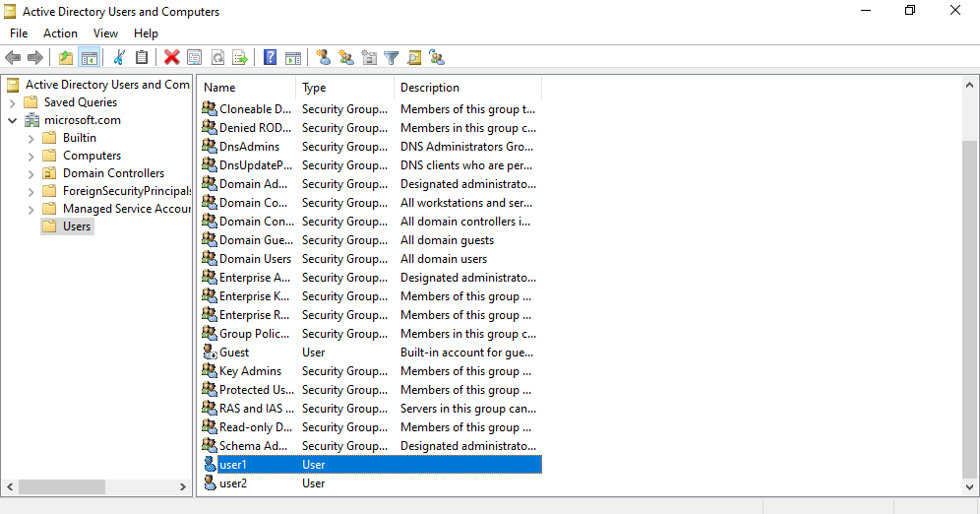Select the Key Admins group

pos(371,371)
